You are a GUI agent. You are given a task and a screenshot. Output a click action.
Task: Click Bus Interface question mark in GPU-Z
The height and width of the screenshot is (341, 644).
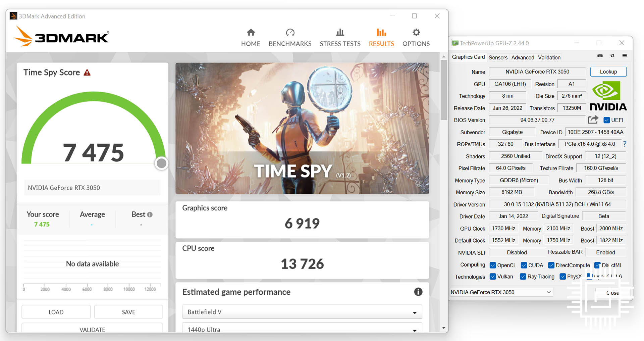(625, 144)
